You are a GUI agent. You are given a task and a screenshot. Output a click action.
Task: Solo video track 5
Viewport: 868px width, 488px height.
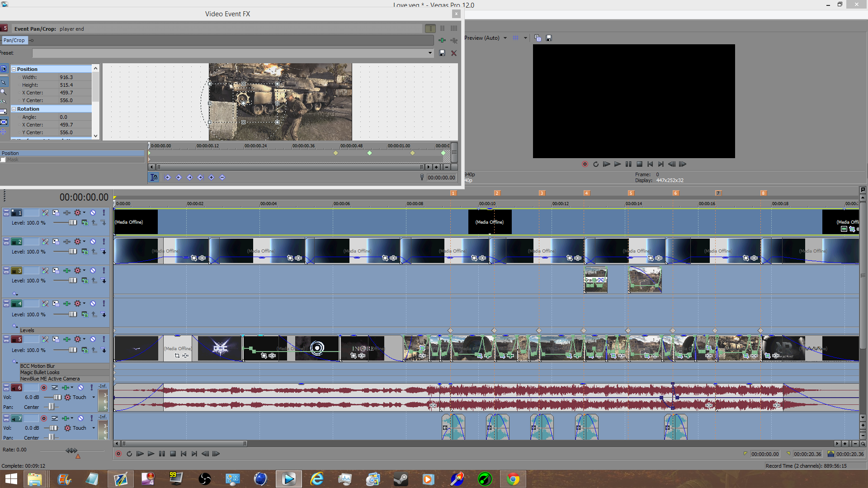104,339
